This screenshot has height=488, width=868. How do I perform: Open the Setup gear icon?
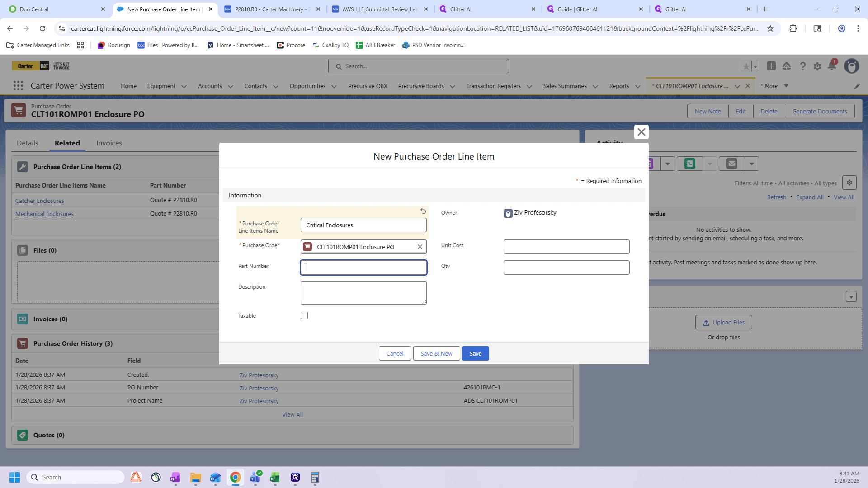[817, 66]
